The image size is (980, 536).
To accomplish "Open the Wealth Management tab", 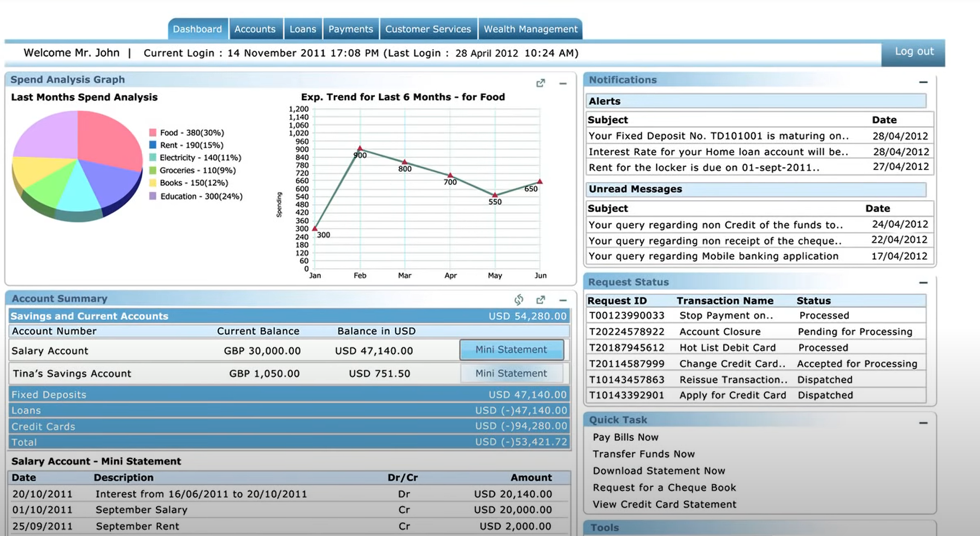I will click(530, 28).
